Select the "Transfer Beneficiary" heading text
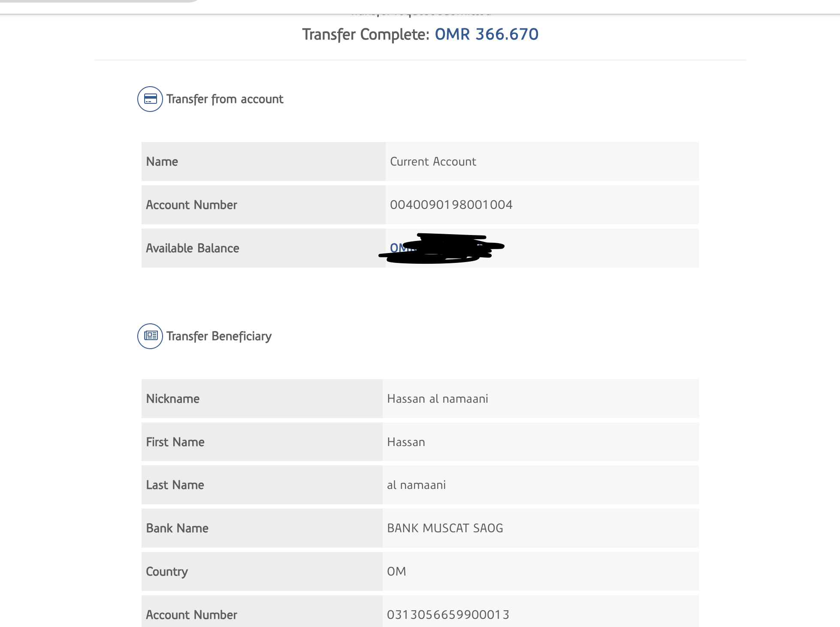 pyautogui.click(x=219, y=336)
